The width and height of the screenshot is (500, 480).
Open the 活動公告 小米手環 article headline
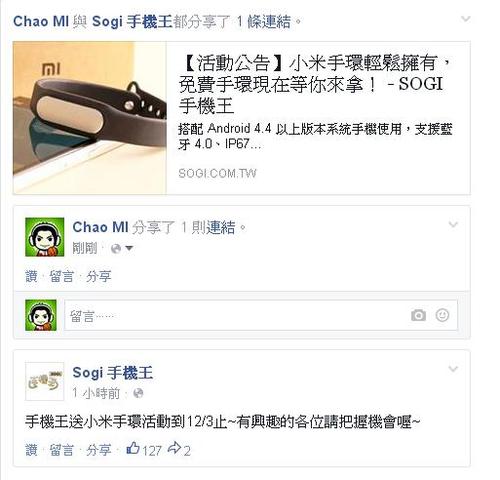point(315,84)
